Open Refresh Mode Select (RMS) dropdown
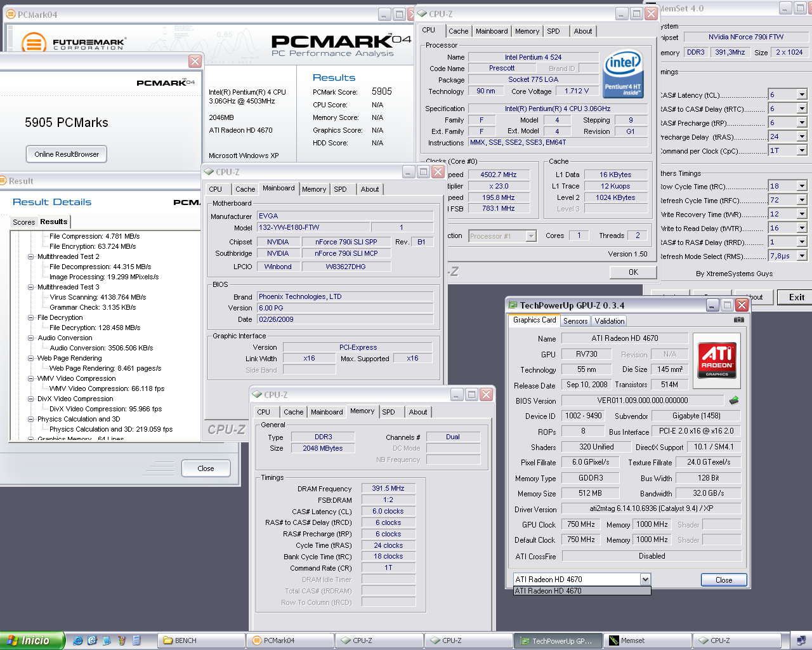The image size is (812, 650). pos(802,256)
